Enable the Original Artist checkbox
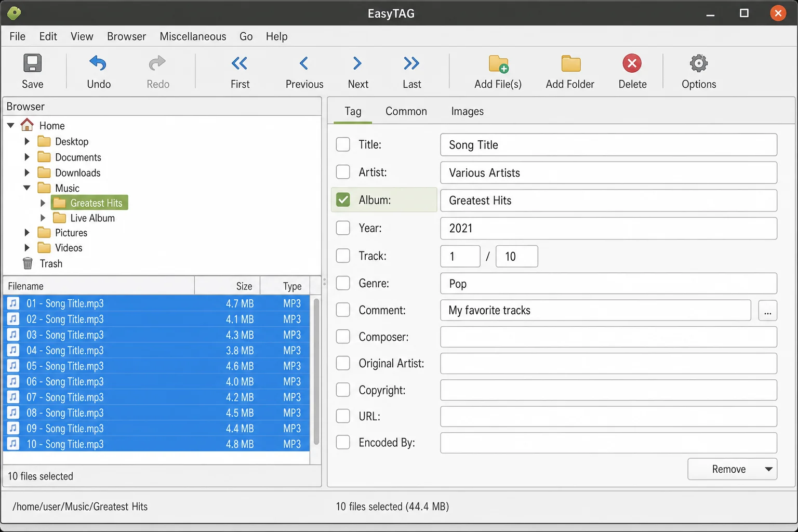The height and width of the screenshot is (532, 798). point(343,363)
